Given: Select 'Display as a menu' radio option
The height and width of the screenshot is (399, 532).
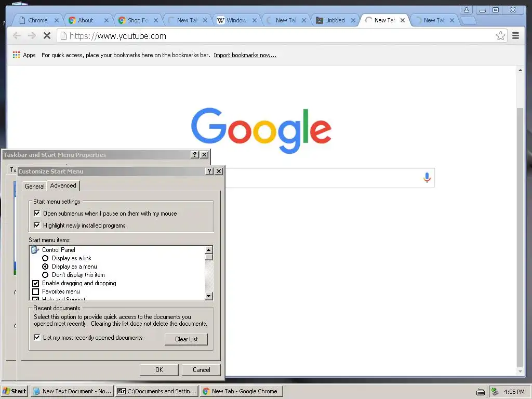Looking at the screenshot, I should pos(45,267).
